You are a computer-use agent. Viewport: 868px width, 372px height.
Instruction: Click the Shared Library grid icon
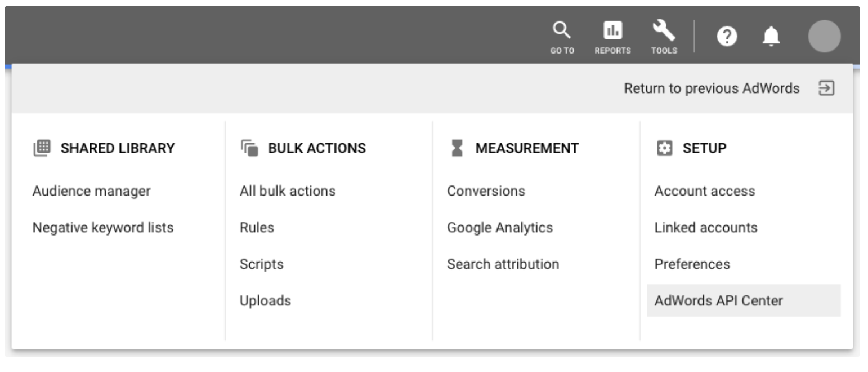click(42, 148)
